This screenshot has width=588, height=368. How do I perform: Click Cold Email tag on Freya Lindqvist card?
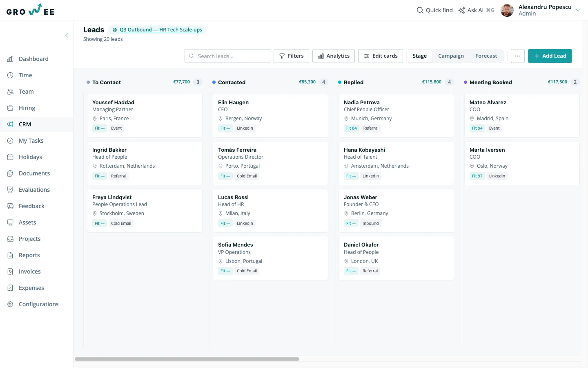point(121,223)
